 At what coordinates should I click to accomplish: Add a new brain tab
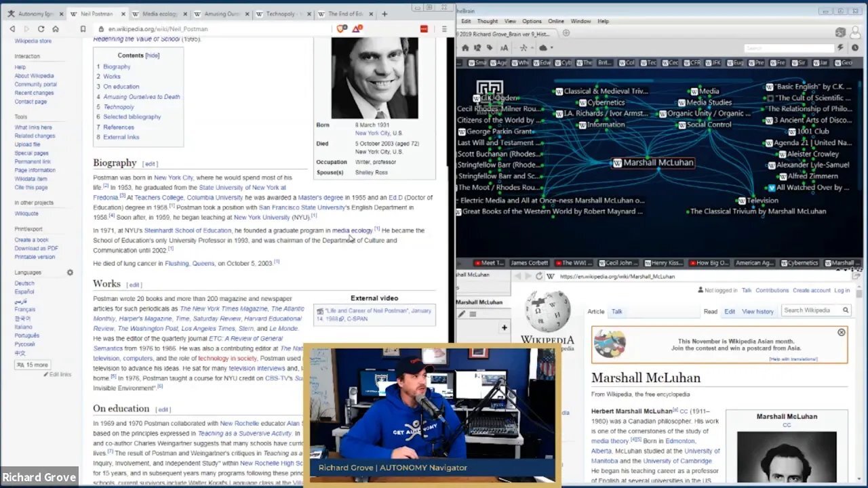[x=566, y=33]
